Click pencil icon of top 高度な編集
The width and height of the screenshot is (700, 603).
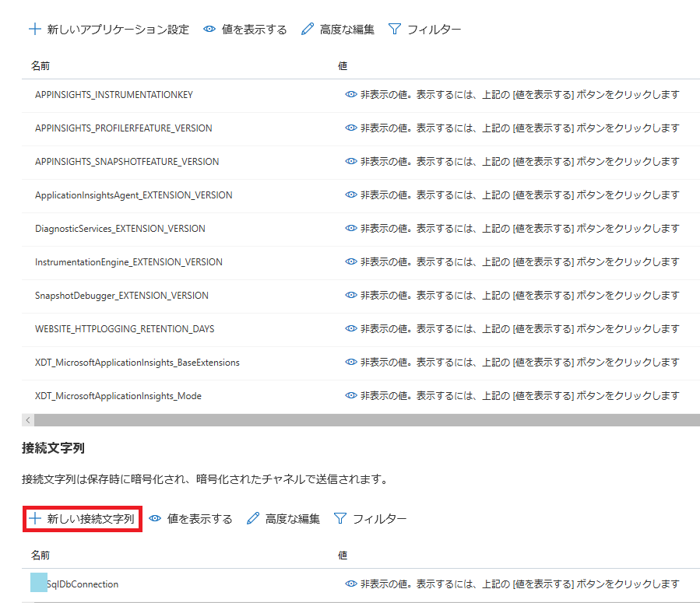308,30
